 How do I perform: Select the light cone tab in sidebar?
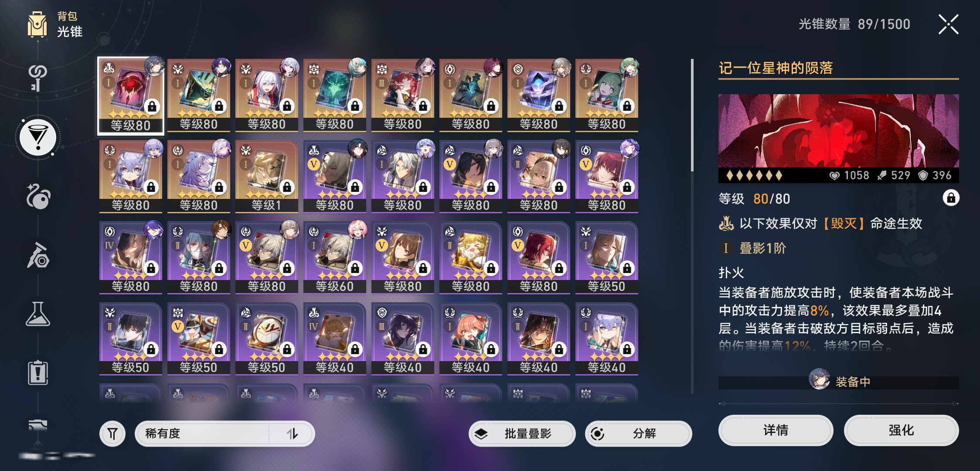tap(38, 138)
